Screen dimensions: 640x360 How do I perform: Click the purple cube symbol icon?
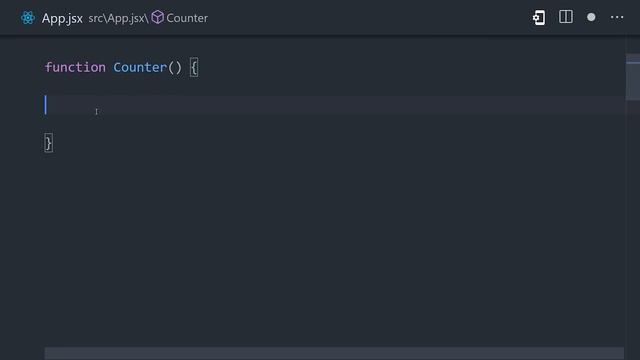point(158,18)
